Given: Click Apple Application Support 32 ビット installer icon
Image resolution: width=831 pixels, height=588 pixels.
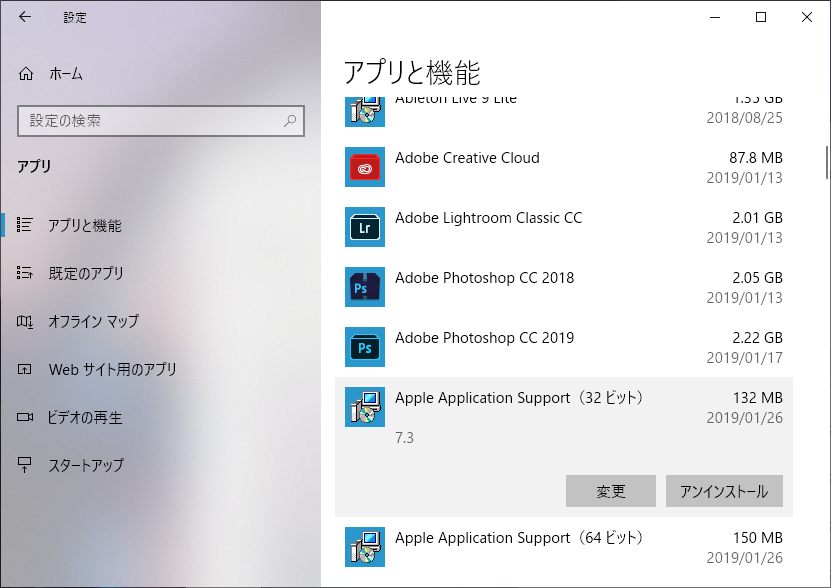Looking at the screenshot, I should [x=365, y=407].
